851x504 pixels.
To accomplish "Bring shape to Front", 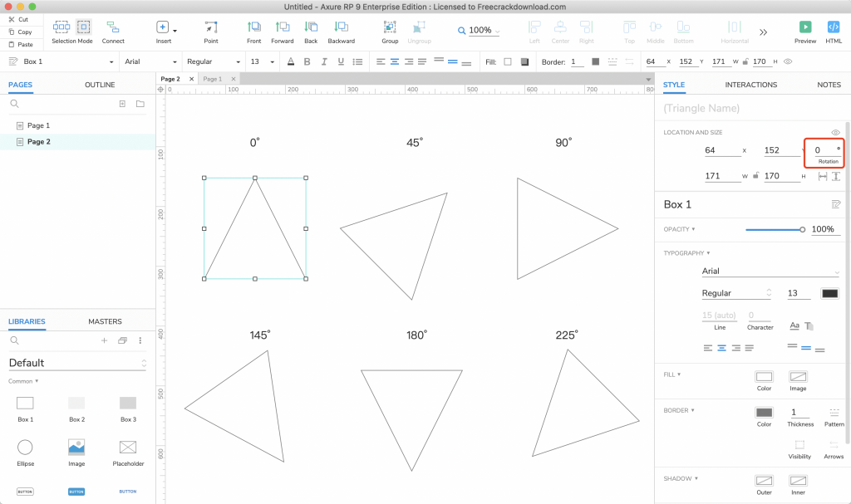I will (x=253, y=27).
